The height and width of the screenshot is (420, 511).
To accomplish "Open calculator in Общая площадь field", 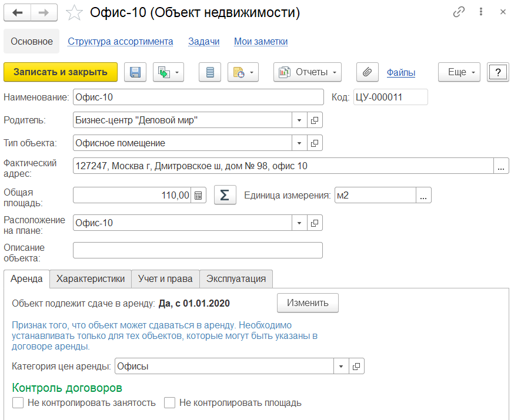I will [199, 196].
